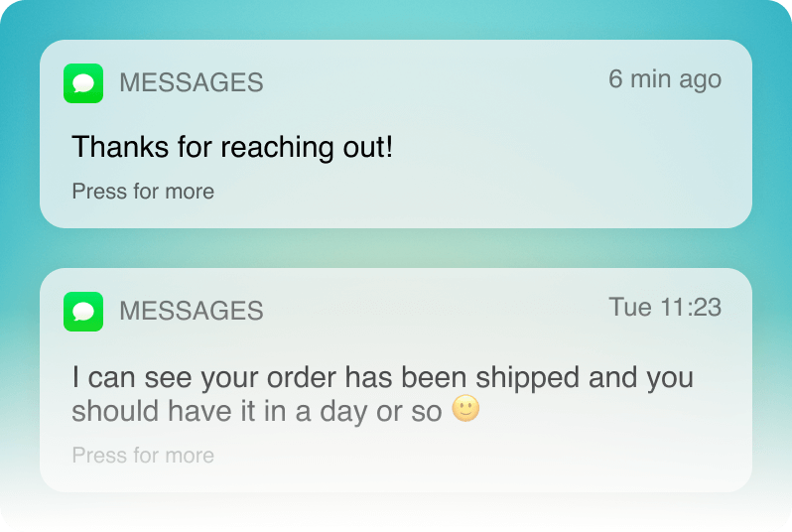Click the "Tue 11:23" timestamp
The height and width of the screenshot is (532, 792).
(x=664, y=308)
